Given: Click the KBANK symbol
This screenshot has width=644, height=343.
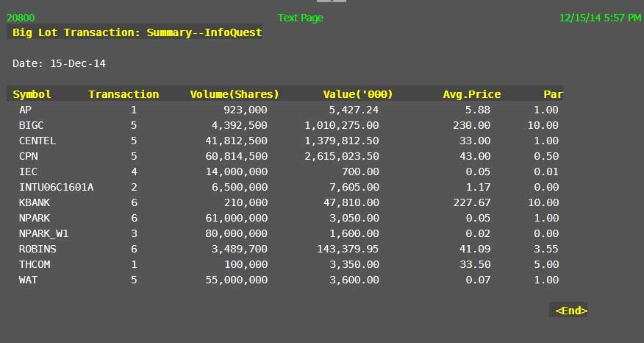Looking at the screenshot, I should tap(35, 202).
